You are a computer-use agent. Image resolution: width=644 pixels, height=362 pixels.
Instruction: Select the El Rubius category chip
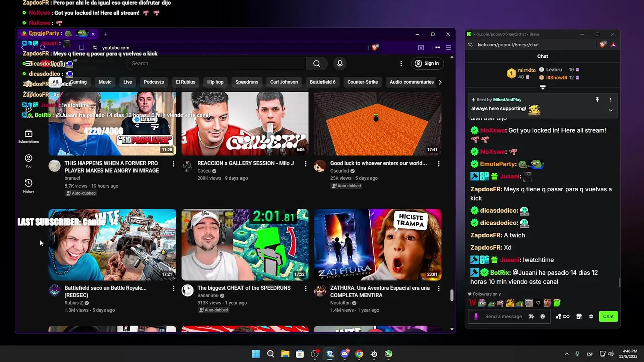pos(186,82)
